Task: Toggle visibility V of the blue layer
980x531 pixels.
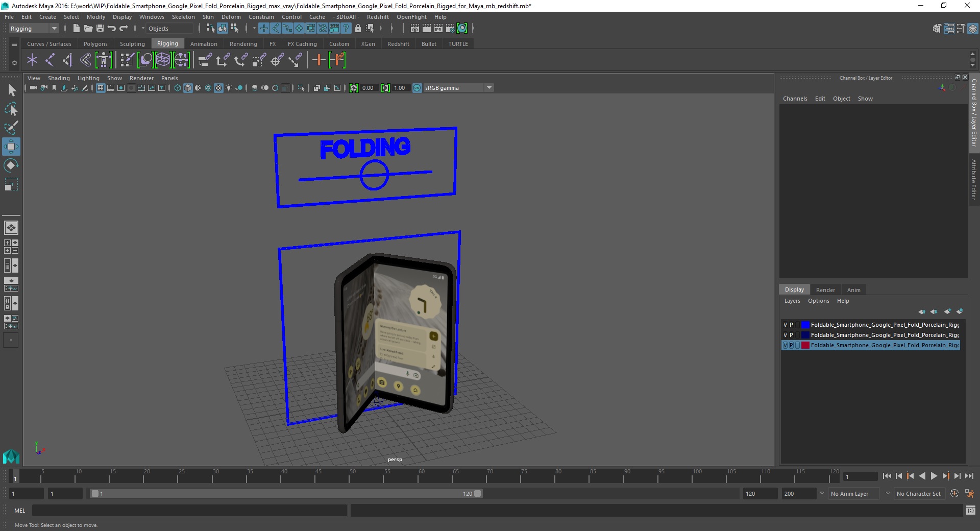Action: pos(785,325)
